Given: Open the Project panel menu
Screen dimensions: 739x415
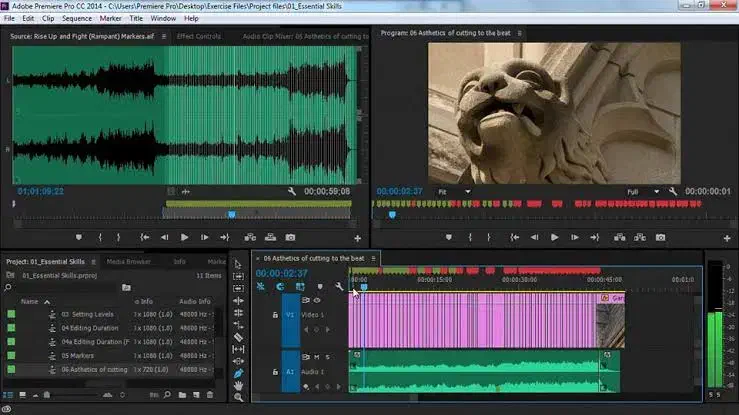Looking at the screenshot, I should pyautogui.click(x=93, y=262).
